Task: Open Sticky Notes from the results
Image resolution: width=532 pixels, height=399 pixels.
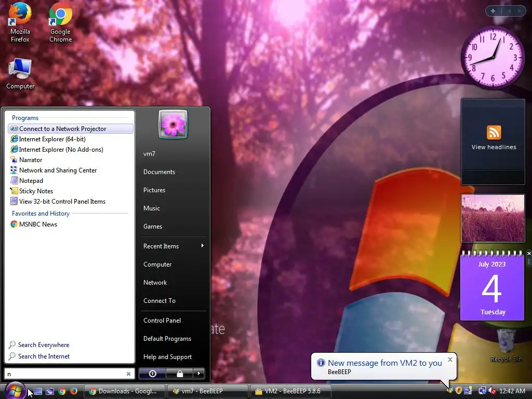Action: (x=71, y=191)
